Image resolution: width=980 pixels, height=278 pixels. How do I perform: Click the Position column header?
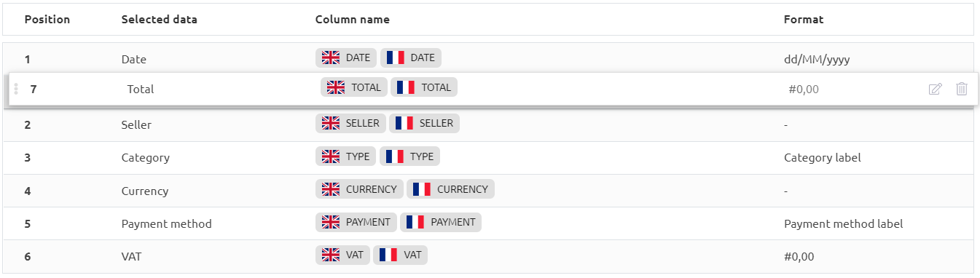[47, 20]
